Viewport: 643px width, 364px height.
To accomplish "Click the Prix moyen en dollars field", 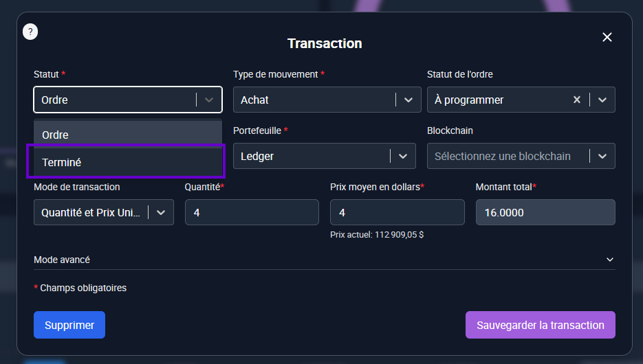I will tap(397, 213).
